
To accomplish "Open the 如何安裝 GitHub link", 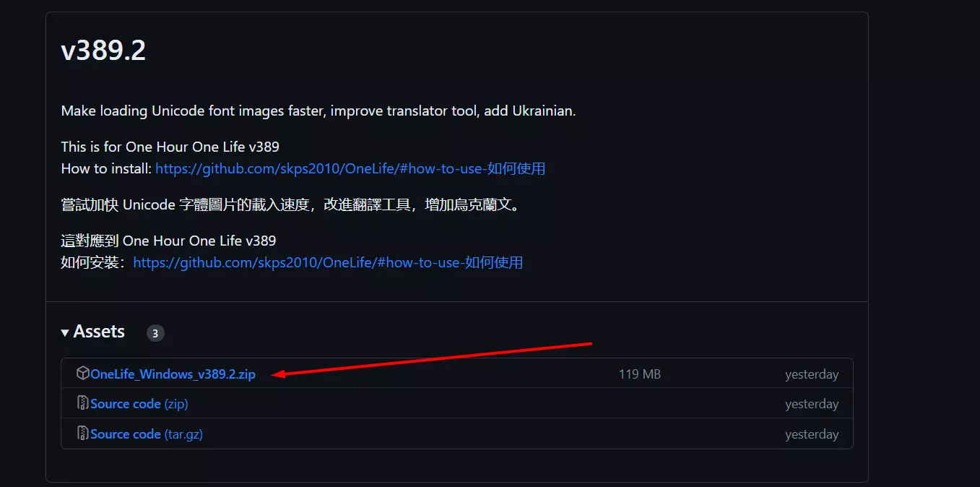I will coord(328,262).
